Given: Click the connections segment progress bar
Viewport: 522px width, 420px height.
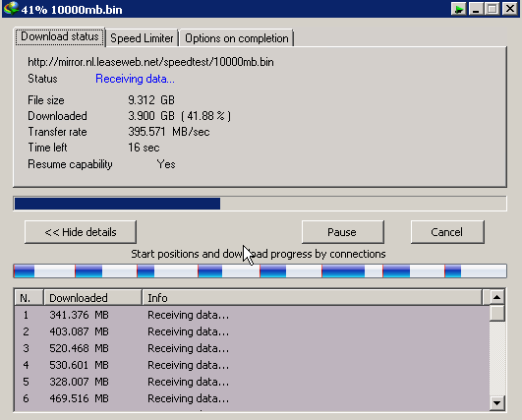Looking at the screenshot, I should point(260,270).
